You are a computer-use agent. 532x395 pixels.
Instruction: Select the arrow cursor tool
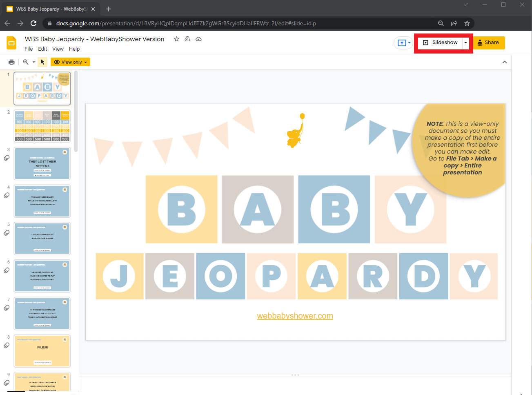pos(42,62)
